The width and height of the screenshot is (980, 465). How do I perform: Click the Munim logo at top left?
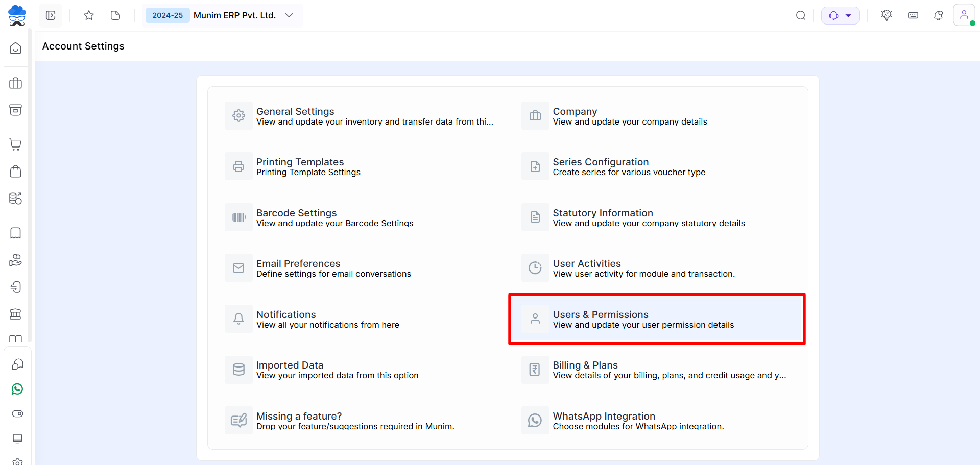pos(17,15)
